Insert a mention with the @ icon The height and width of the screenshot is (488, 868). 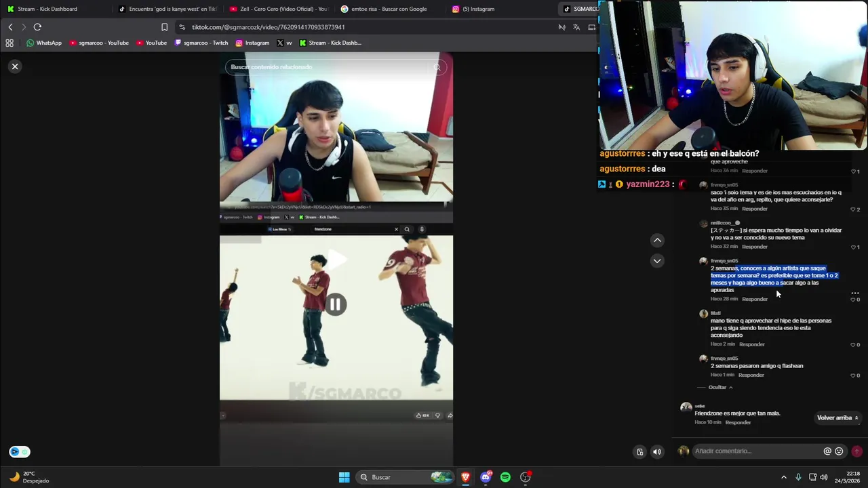(827, 451)
